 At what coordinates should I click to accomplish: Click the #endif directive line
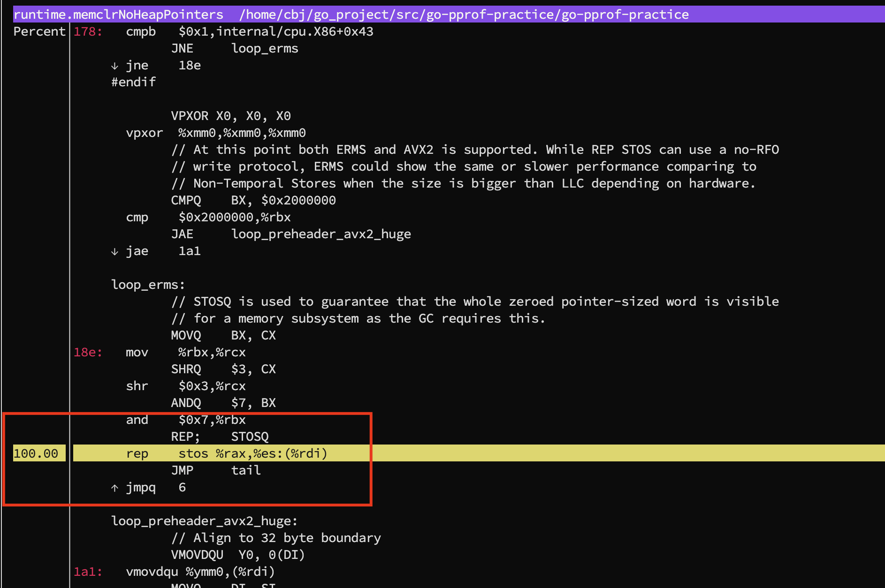133,82
